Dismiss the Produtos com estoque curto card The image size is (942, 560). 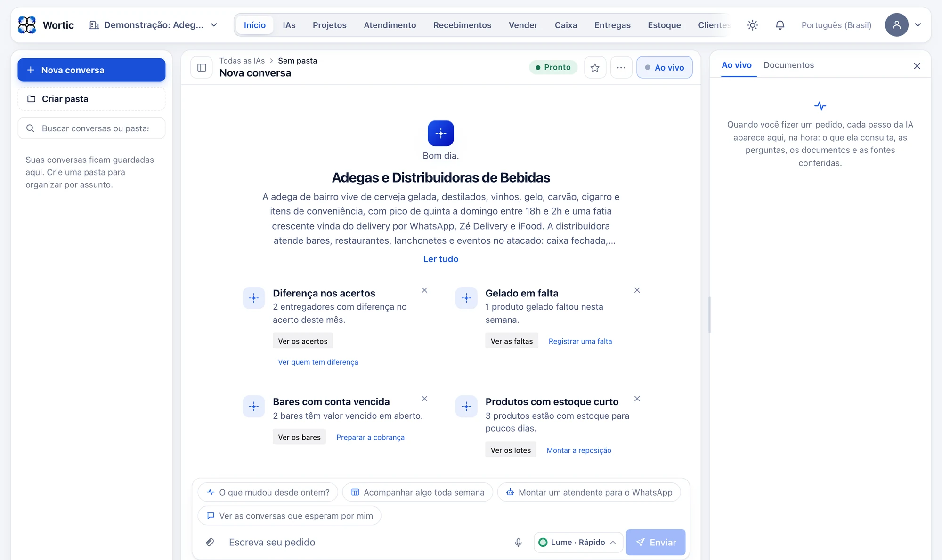click(637, 399)
